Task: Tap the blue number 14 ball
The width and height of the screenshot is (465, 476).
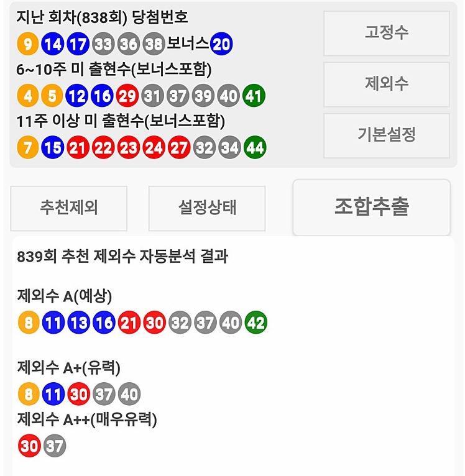Action: [x=53, y=43]
